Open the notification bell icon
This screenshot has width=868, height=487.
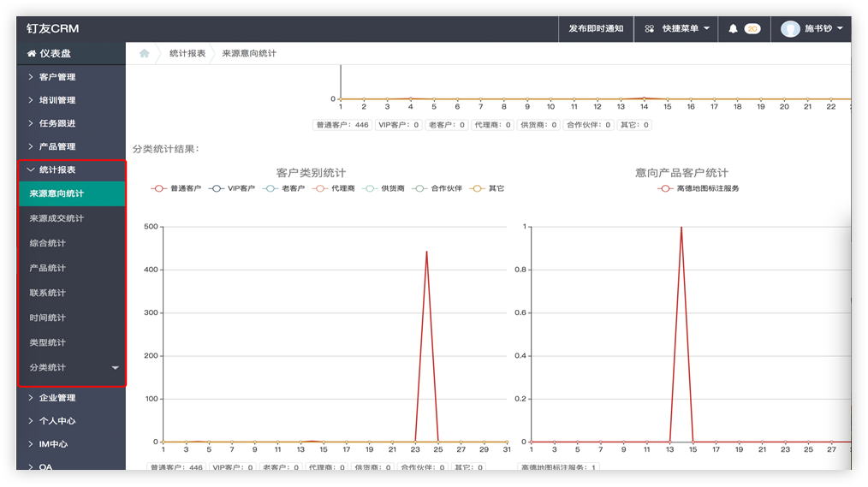733,29
